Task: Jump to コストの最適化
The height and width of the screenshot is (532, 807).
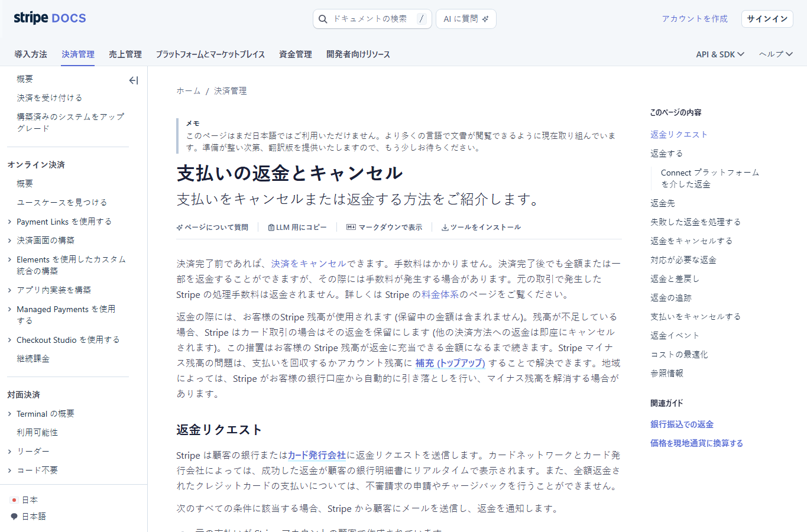Action: point(679,355)
